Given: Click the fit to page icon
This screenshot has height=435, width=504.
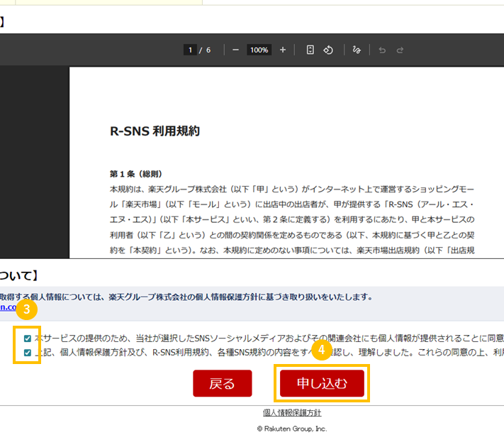Looking at the screenshot, I should pos(310,50).
